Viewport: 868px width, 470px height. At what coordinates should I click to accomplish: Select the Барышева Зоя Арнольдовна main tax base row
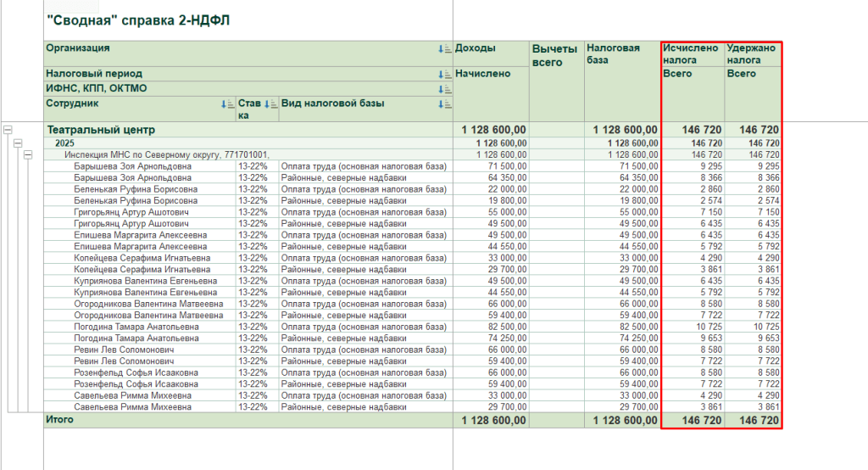click(x=413, y=166)
